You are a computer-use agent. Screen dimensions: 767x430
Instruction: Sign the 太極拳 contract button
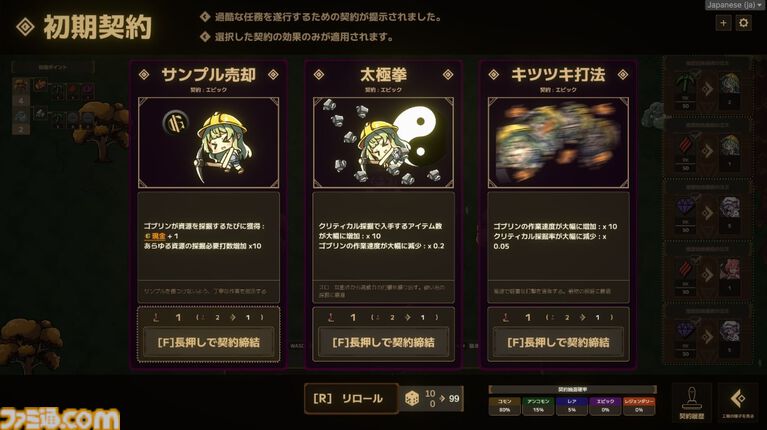pos(383,342)
